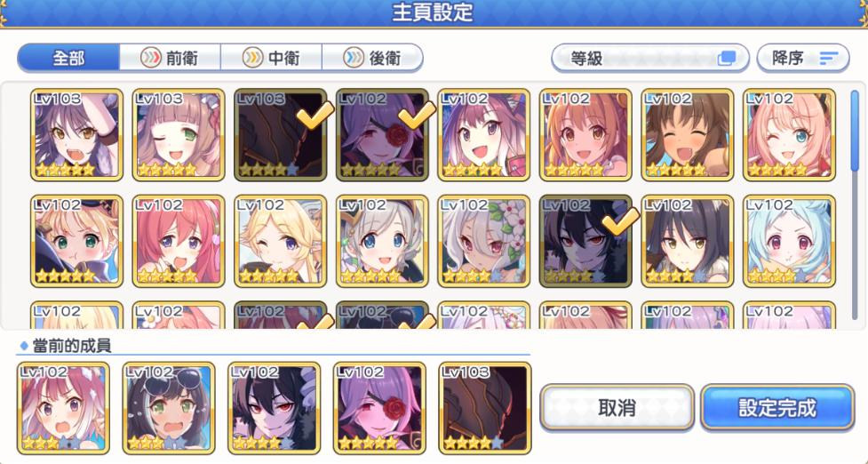Uncheck the black-haired red-eyed Lv102 character
The image size is (868, 464).
585,241
